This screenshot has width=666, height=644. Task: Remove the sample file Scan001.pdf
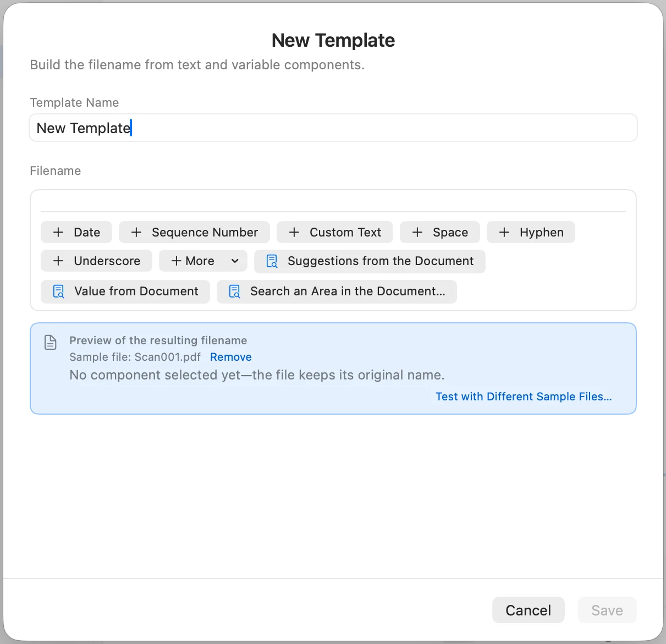231,357
